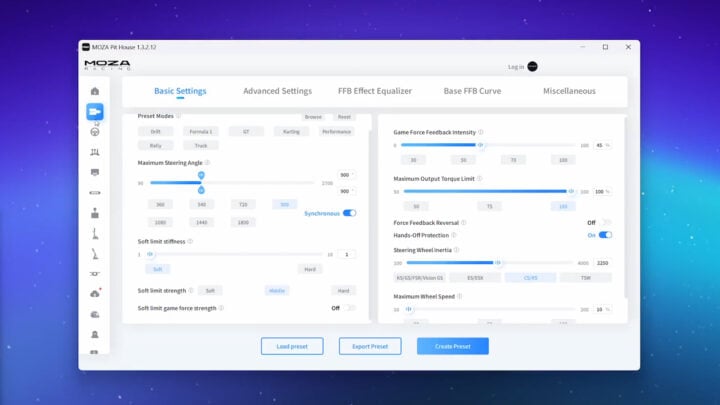Click the cloud update icon in sidebar
720x405 pixels.
(94, 293)
